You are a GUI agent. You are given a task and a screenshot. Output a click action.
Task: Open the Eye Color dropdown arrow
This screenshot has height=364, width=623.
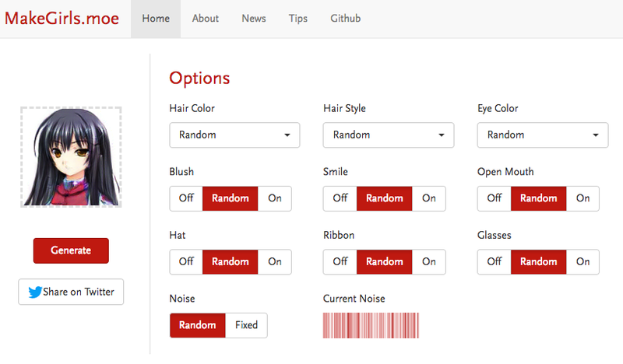[595, 135]
